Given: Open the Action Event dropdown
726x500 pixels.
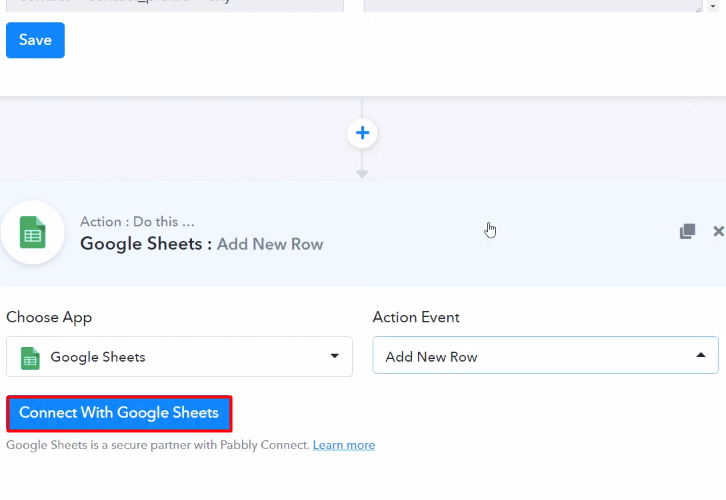Looking at the screenshot, I should click(x=545, y=355).
